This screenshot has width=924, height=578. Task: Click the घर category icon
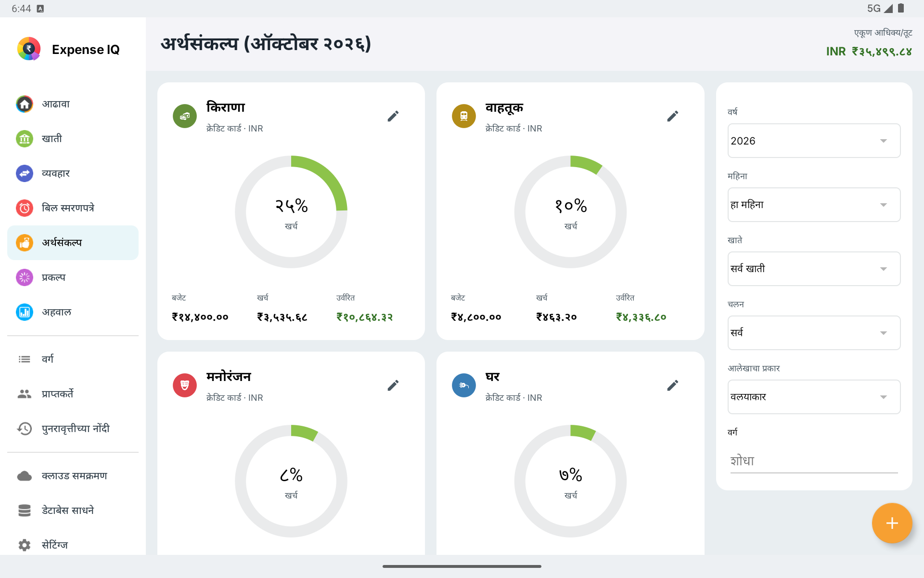pyautogui.click(x=464, y=385)
